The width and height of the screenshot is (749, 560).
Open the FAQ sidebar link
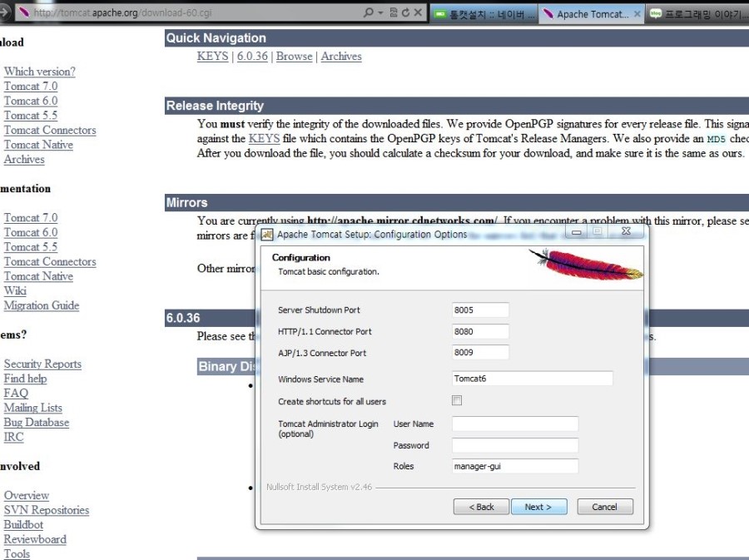coord(16,394)
